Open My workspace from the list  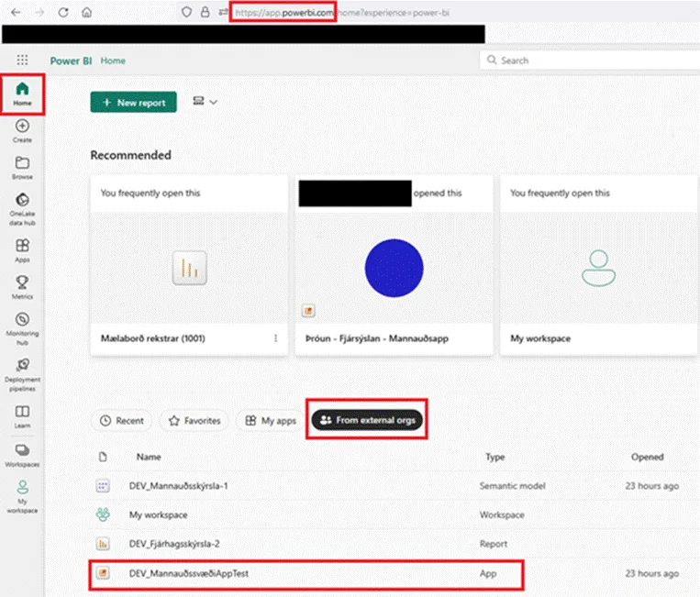158,514
